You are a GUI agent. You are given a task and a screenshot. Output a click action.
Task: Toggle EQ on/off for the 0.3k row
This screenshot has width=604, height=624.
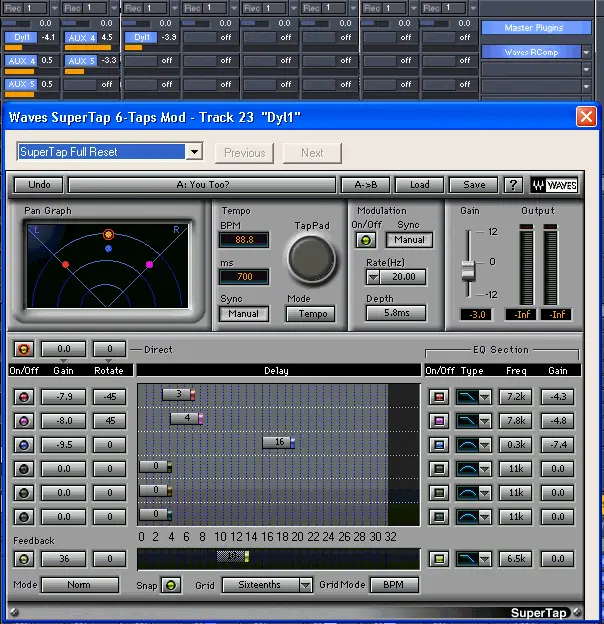[x=439, y=445]
